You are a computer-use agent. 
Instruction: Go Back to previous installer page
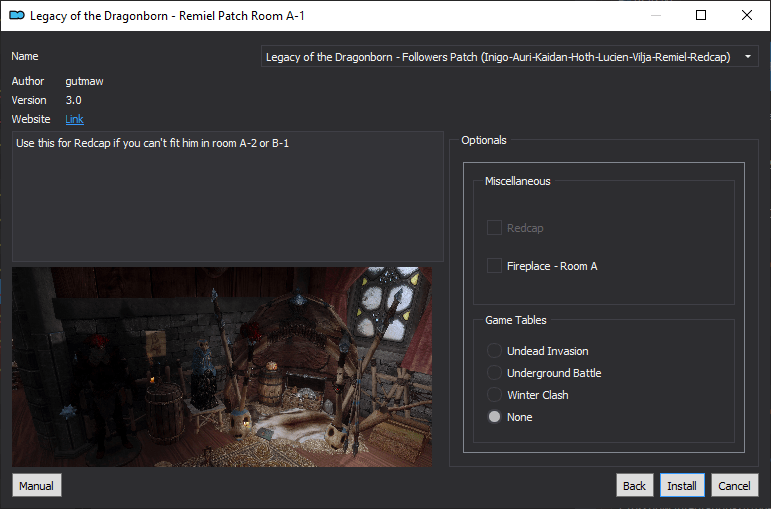click(634, 486)
